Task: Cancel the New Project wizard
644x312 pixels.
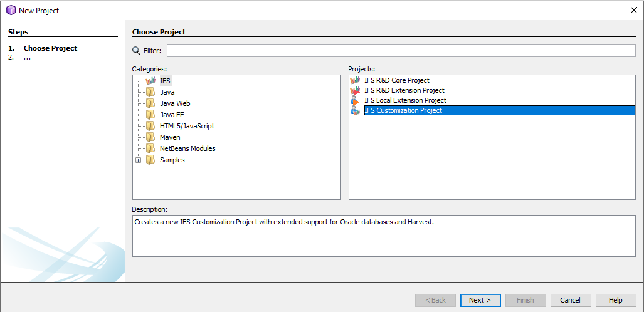Action: pos(571,300)
